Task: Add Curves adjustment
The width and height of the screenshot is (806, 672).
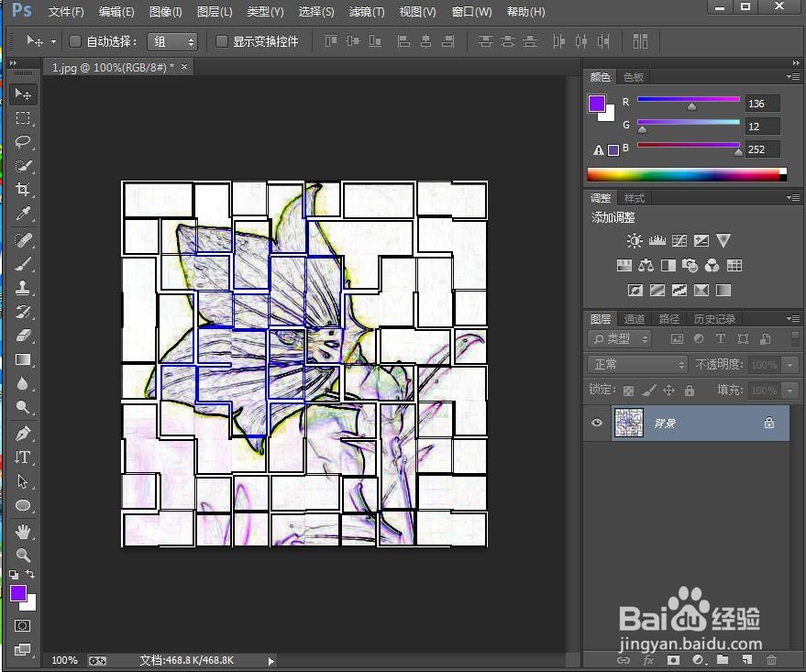Action: click(679, 240)
